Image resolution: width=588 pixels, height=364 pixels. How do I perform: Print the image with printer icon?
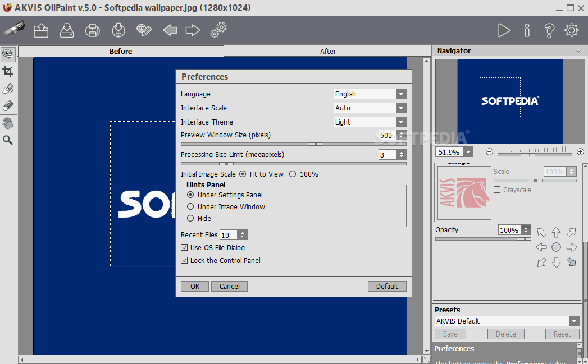tap(92, 30)
